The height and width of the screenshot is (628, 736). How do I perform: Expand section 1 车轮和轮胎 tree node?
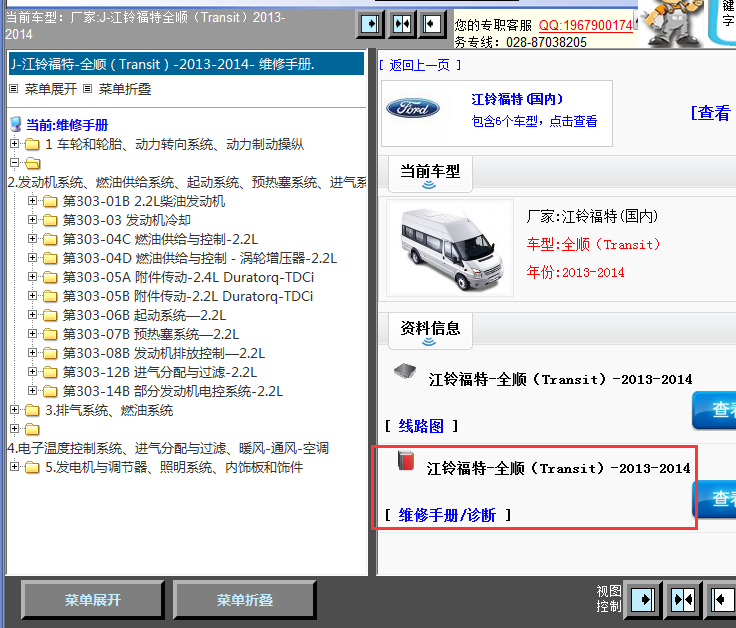(15, 144)
